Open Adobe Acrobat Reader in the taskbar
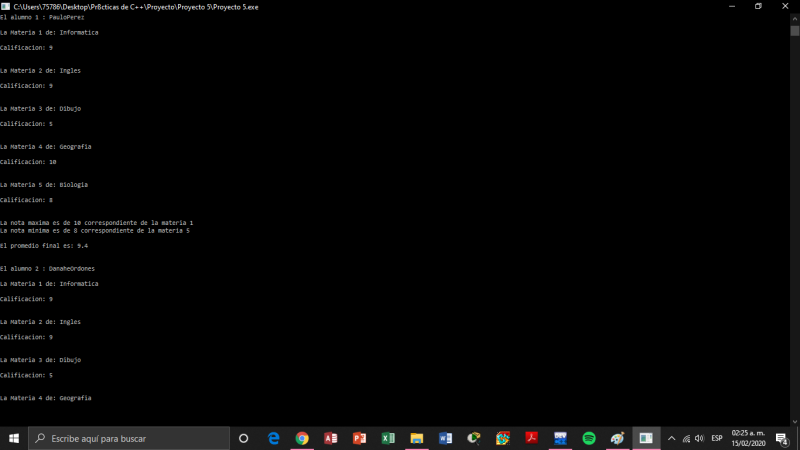This screenshot has height=450, width=800. [532, 438]
